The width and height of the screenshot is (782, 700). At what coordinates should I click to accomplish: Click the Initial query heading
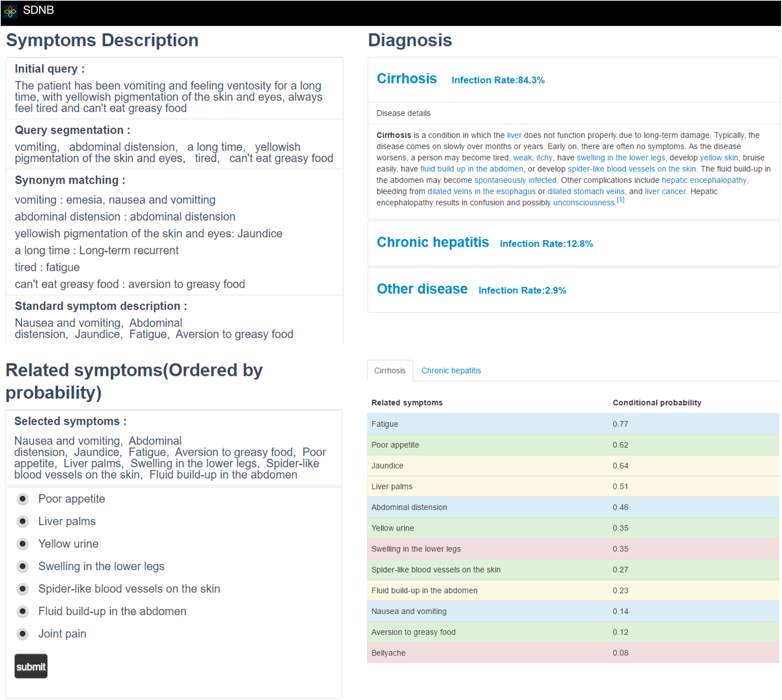tap(49, 69)
